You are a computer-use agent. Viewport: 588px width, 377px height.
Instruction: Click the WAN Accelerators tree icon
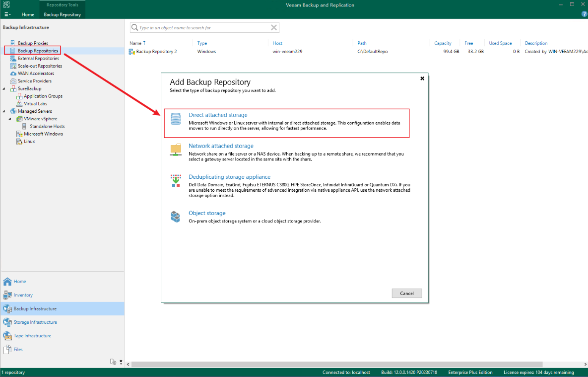13,74
